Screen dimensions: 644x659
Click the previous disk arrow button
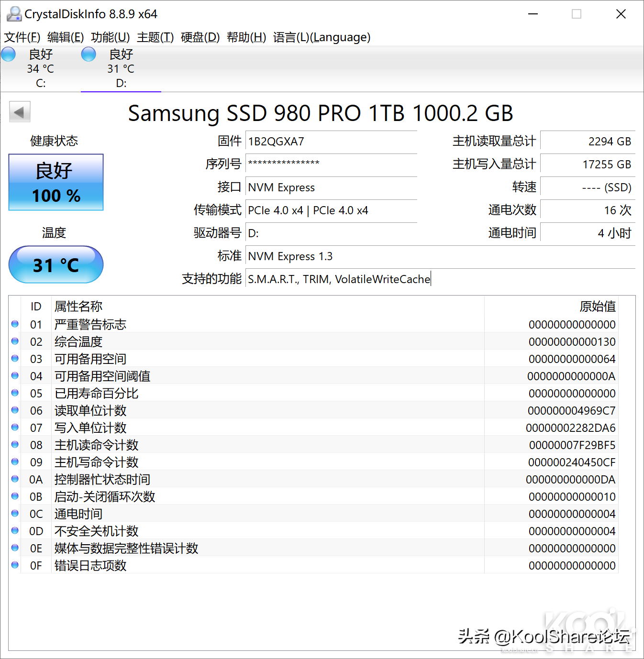pos(20,112)
